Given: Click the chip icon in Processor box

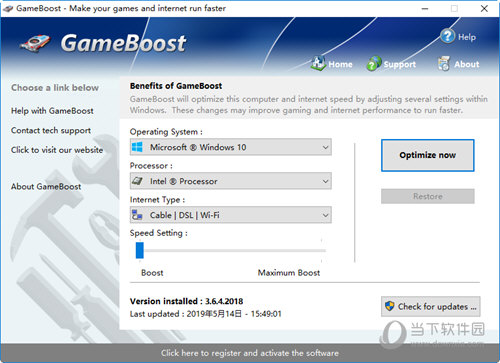Looking at the screenshot, I should pos(137,181).
